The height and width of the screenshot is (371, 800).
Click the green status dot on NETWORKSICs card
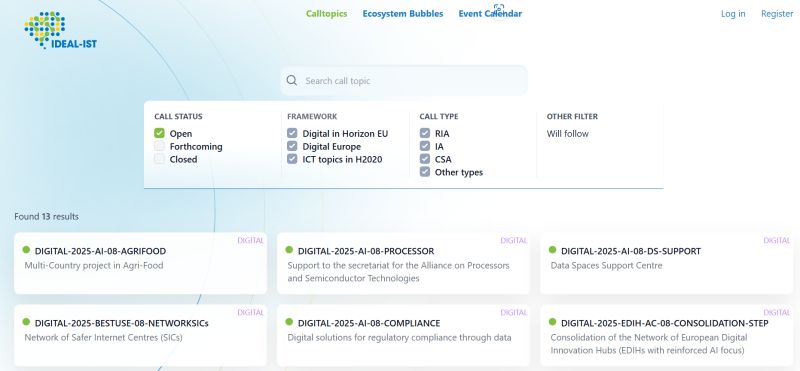26,321
